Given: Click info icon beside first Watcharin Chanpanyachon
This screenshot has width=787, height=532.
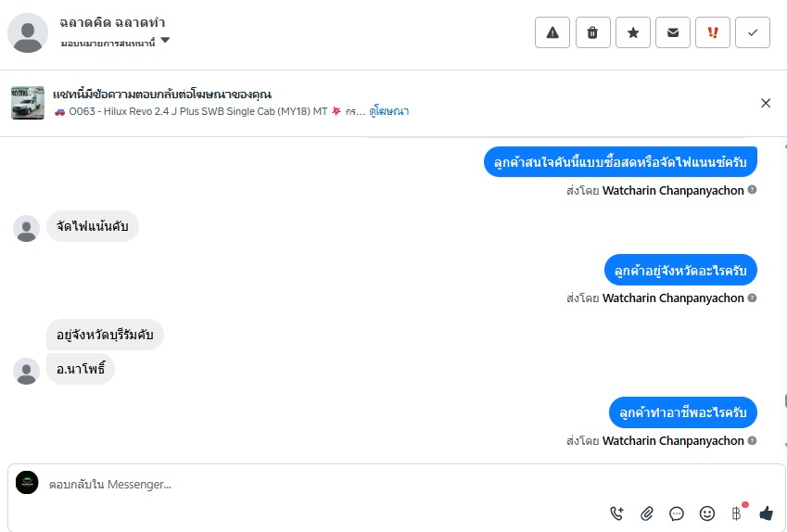Looking at the screenshot, I should [753, 190].
